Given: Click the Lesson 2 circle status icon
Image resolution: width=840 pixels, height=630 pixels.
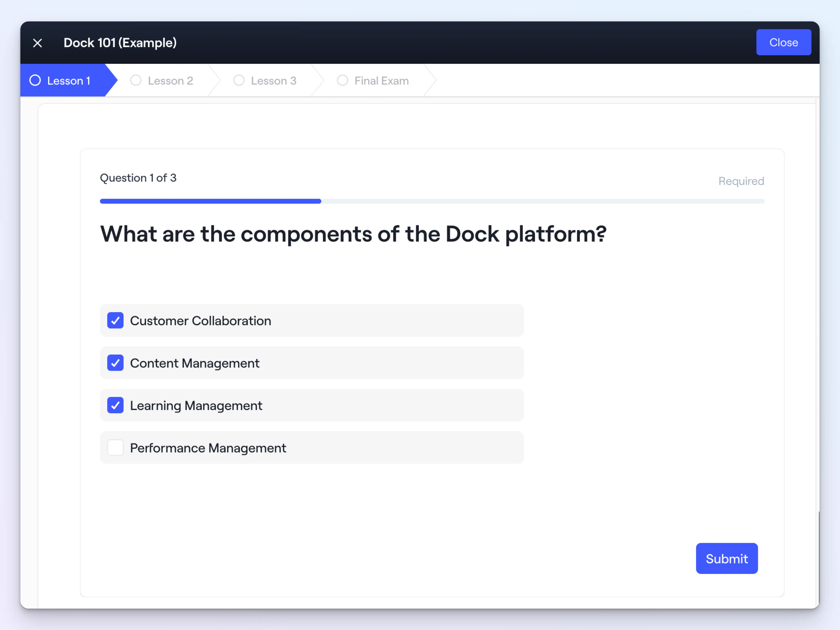Looking at the screenshot, I should pos(136,81).
